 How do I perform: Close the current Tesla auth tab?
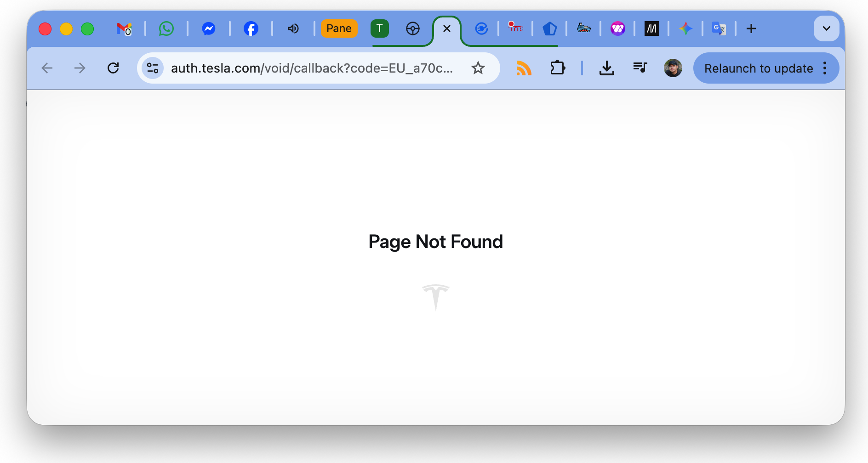[446, 29]
